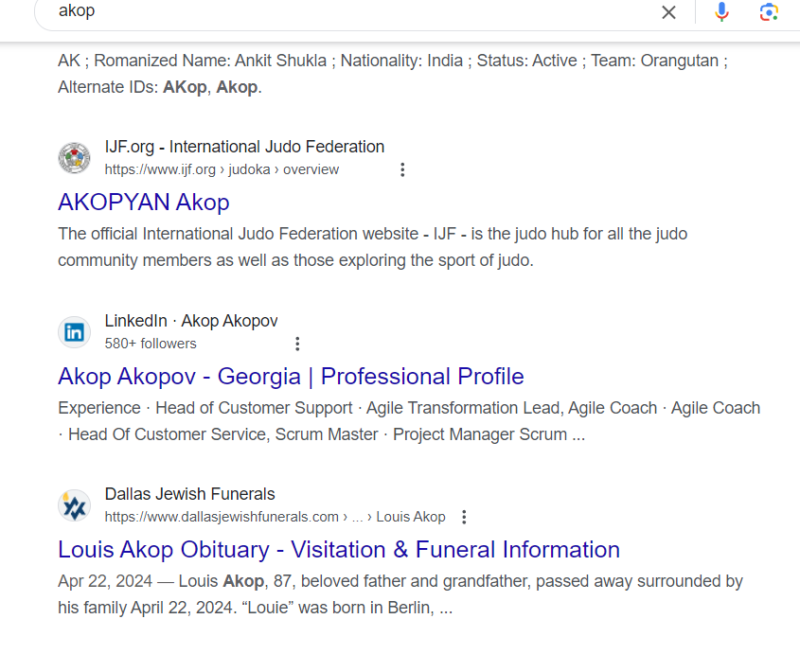Open more options for the LinkedIn result
Viewport: 800px width, 672px height.
[297, 344]
